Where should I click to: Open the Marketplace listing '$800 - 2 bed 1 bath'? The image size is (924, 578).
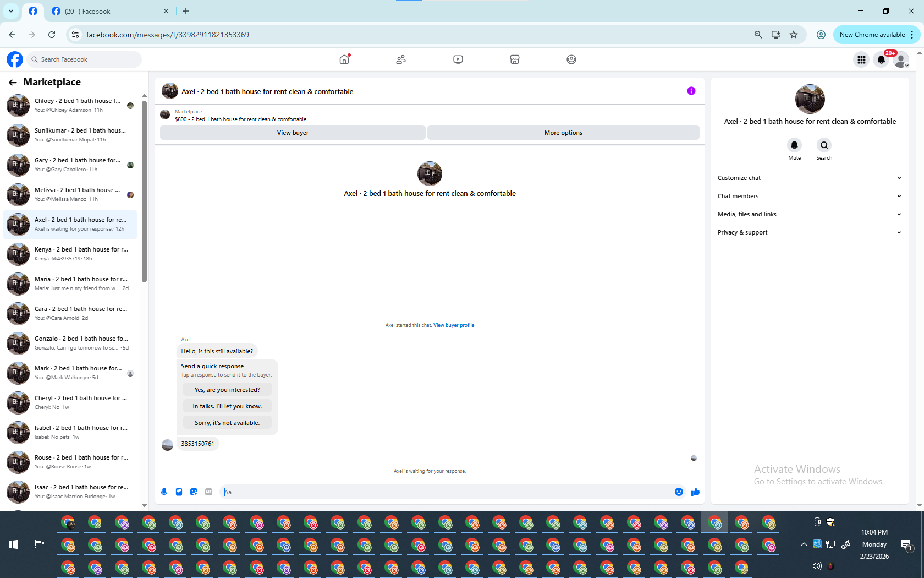coord(240,119)
